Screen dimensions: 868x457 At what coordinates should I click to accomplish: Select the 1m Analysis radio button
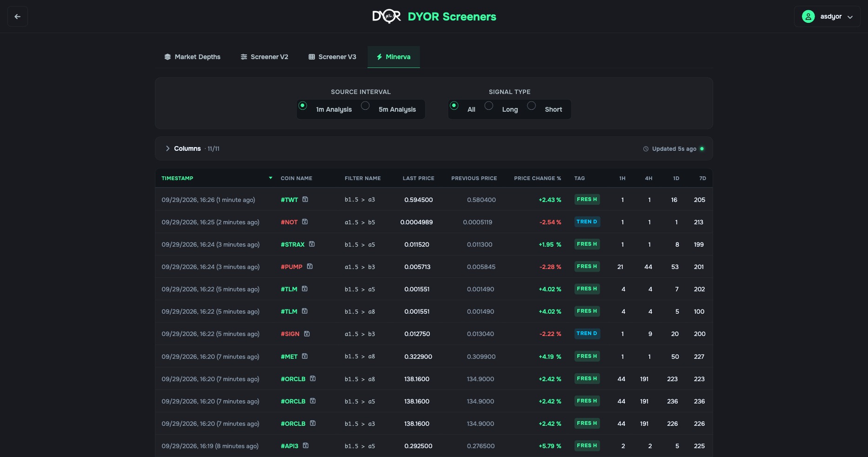[303, 106]
